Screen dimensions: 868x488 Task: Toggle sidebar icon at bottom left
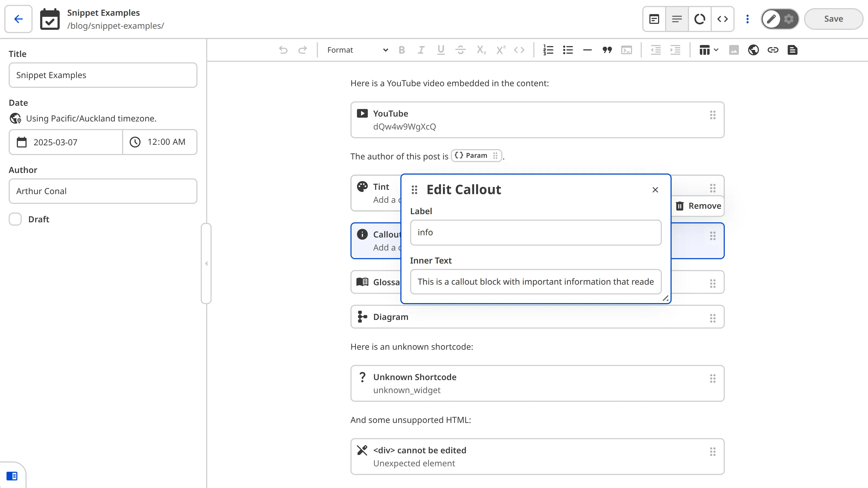12,476
